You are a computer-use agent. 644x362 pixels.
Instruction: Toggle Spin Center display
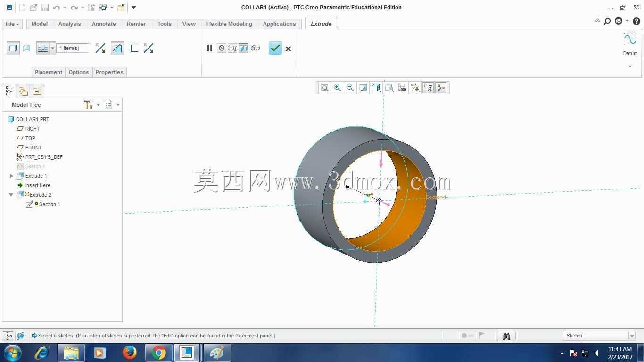click(441, 88)
